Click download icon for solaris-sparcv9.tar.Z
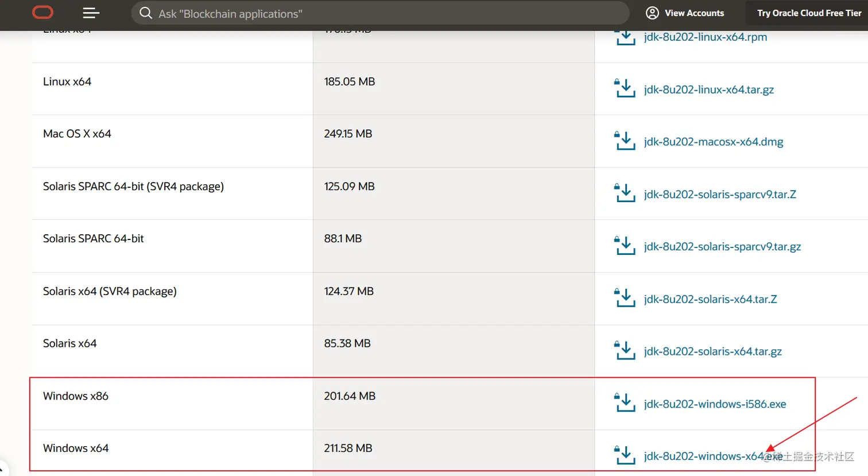Image resolution: width=868 pixels, height=476 pixels. 625,194
